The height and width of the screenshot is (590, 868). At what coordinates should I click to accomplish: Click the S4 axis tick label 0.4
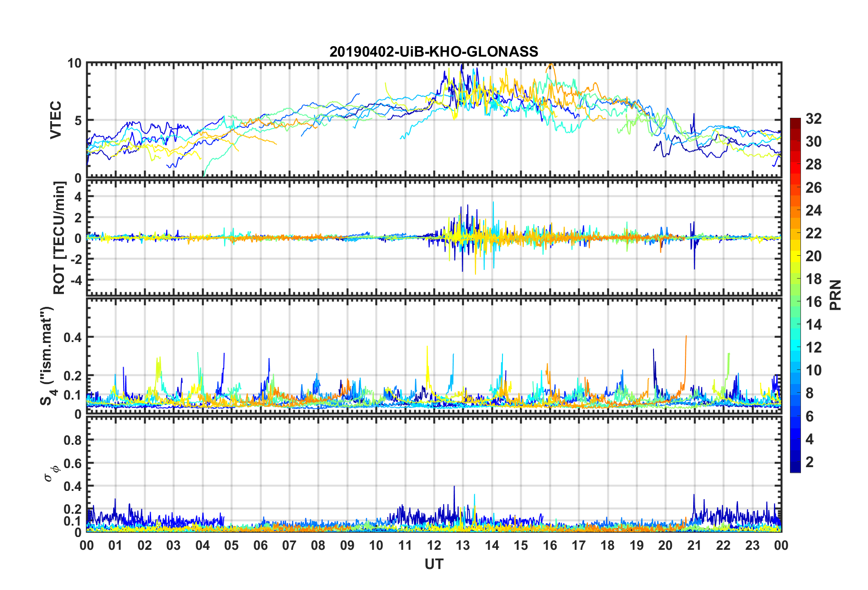pos(73,337)
